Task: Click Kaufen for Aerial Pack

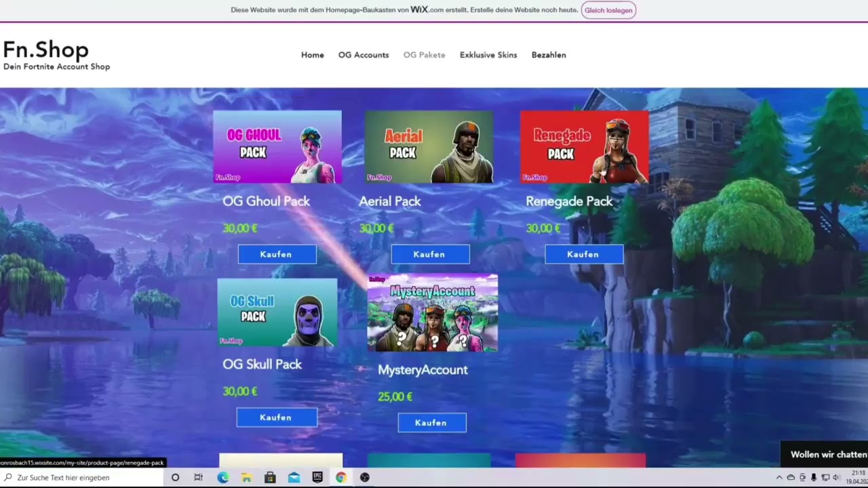Action: click(430, 254)
